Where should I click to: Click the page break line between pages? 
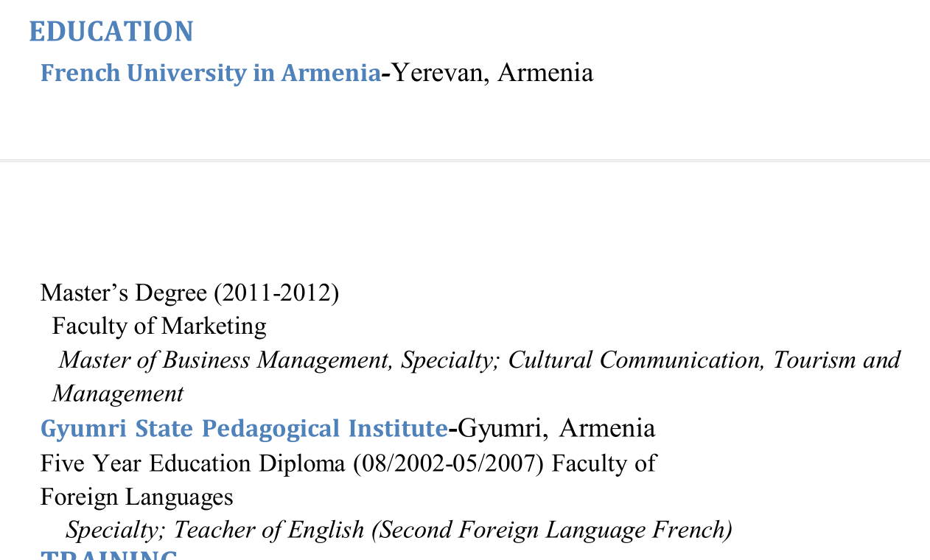tap(465, 160)
